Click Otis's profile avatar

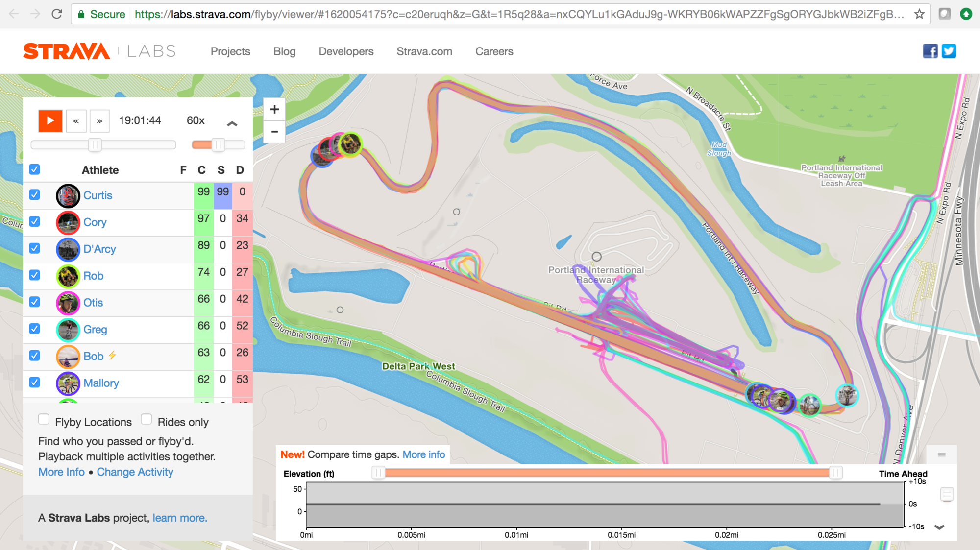(x=68, y=303)
